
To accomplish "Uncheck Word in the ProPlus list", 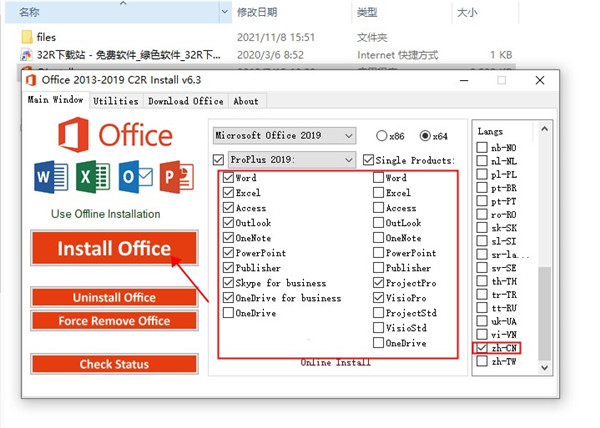I will coord(228,177).
